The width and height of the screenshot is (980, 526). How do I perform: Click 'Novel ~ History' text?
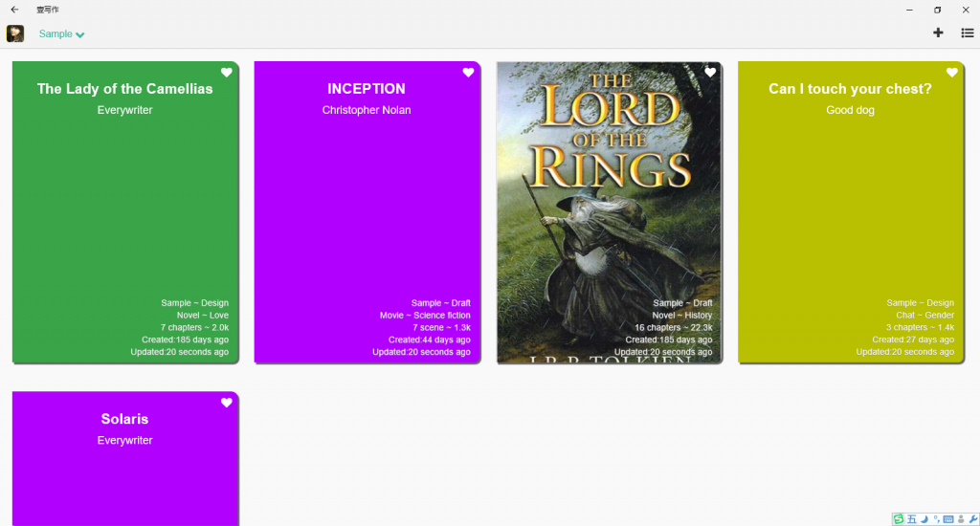tap(681, 316)
